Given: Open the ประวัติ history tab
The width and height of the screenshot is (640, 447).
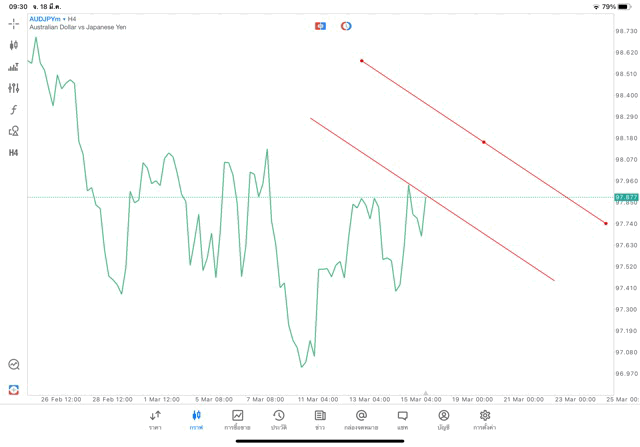Looking at the screenshot, I should point(278,420).
